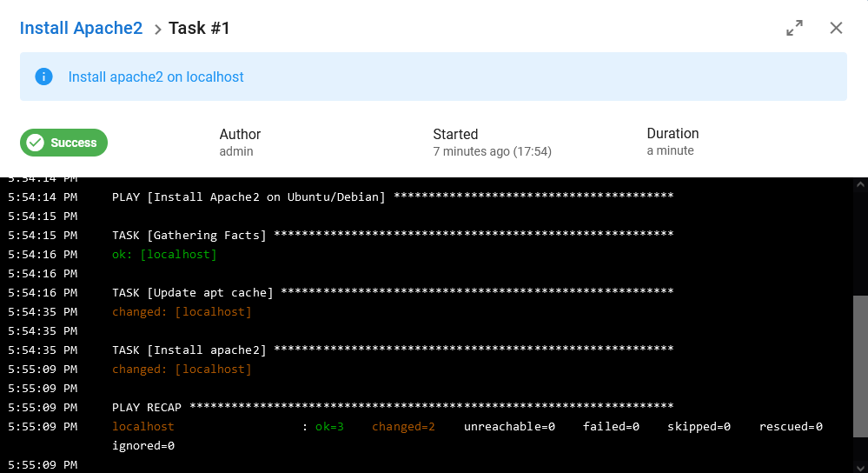Click 'changed: [localhost]' under Update apt cache
This screenshot has height=473, width=868.
click(x=182, y=312)
